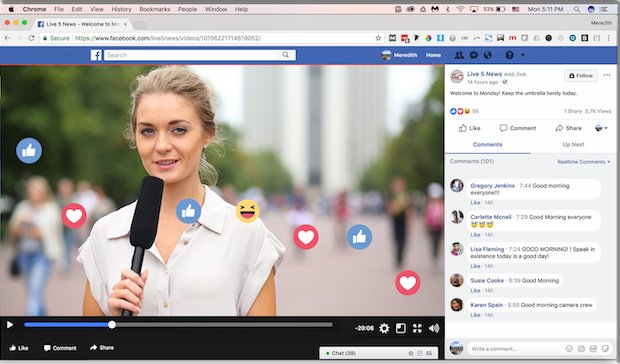Follow the Live 5 News page
The image size is (620, 364).
pyautogui.click(x=581, y=75)
